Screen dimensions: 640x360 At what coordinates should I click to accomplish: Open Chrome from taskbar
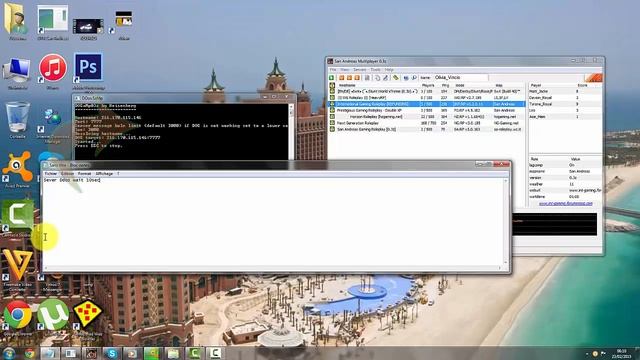pyautogui.click(x=29, y=353)
